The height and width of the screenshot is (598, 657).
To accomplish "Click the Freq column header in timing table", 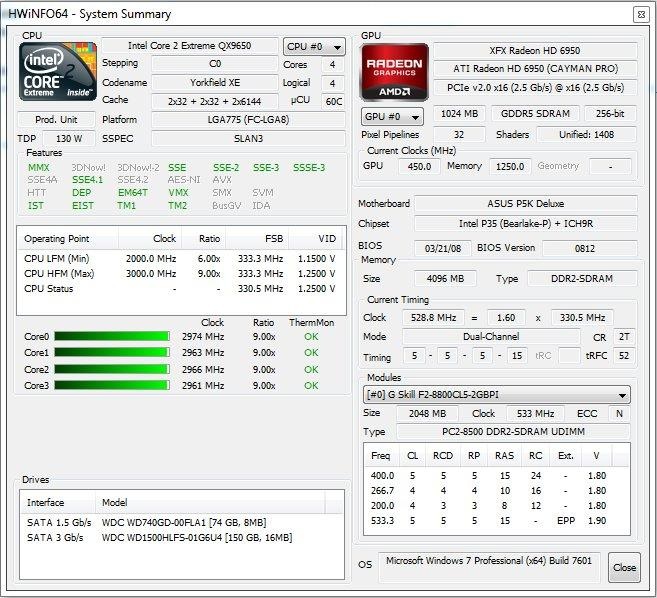I will tap(381, 455).
